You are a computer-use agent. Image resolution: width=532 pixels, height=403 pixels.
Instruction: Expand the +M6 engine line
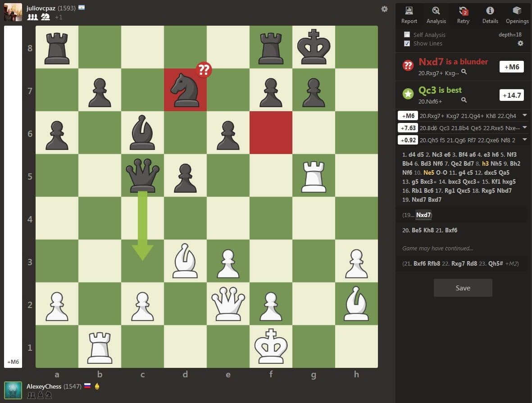tap(524, 115)
